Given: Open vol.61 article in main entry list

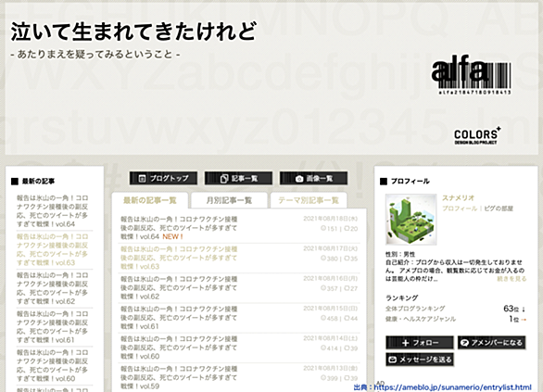Looking at the screenshot, I should 179,318.
